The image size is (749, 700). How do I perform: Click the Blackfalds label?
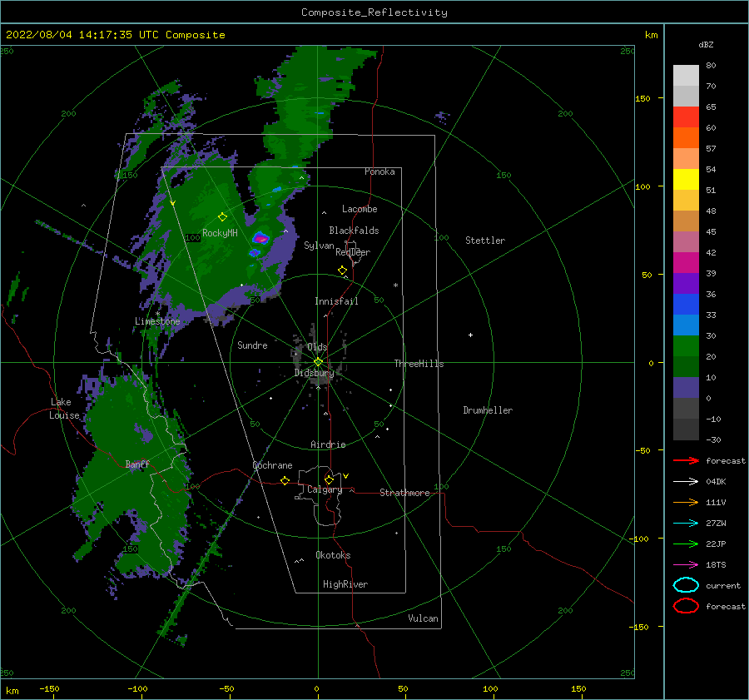(354, 231)
